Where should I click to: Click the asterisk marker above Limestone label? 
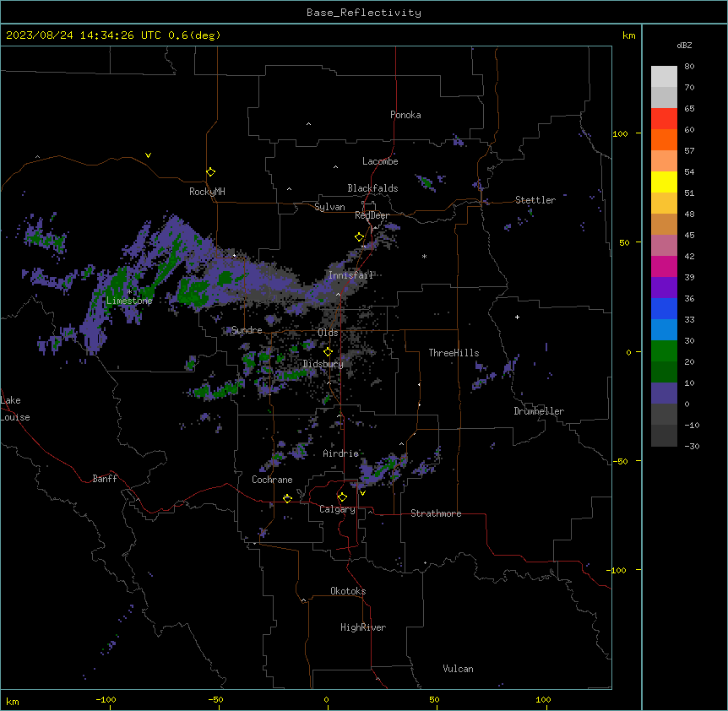(129, 291)
